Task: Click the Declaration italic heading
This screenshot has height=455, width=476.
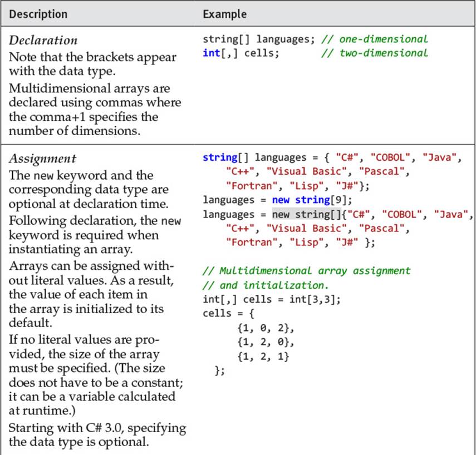Action: [43, 41]
